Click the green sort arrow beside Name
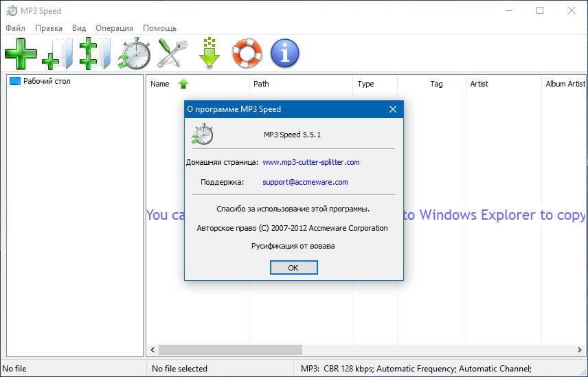Image resolution: width=588 pixels, height=377 pixels. pos(183,84)
